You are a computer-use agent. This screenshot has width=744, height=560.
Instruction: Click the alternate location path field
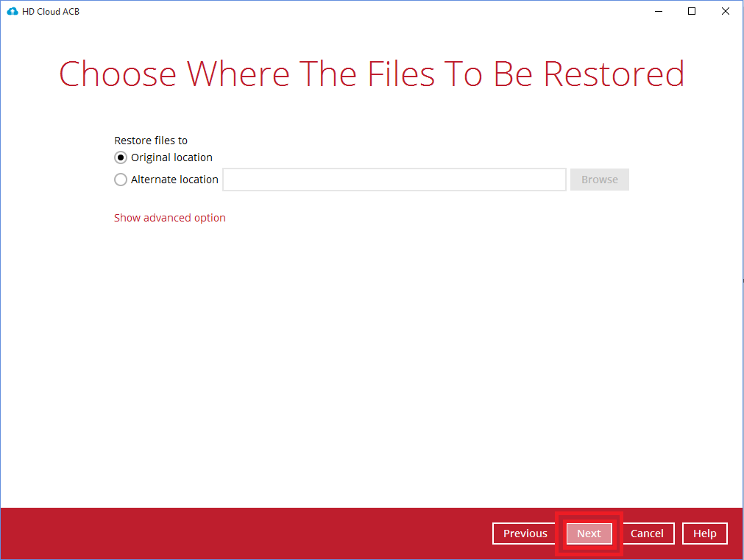point(394,180)
